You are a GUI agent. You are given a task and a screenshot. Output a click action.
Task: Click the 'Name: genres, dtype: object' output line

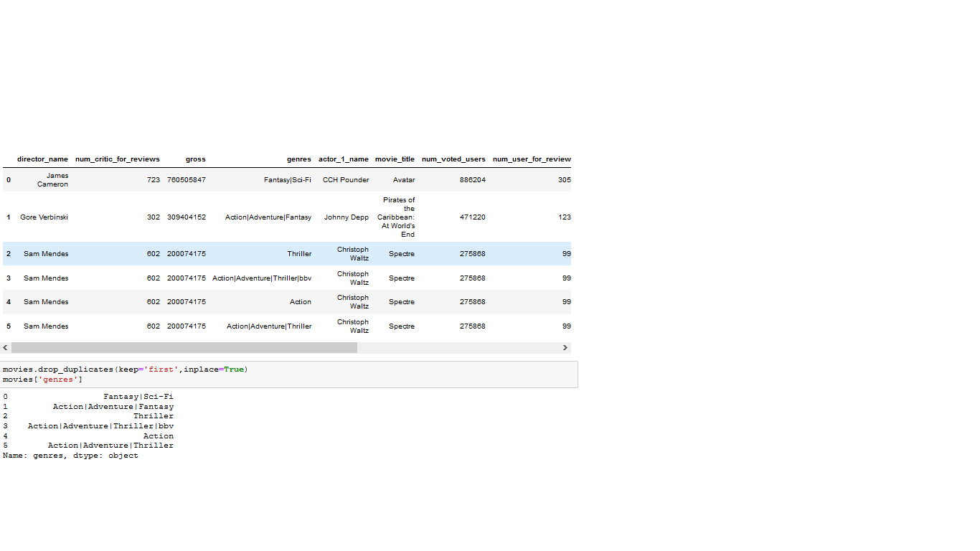coord(70,456)
